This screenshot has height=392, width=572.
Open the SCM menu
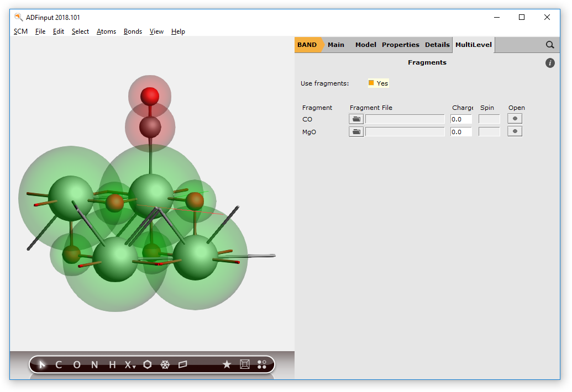pos(21,31)
